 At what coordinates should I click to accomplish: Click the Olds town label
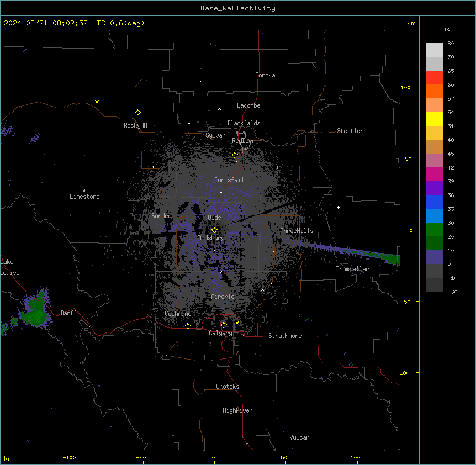tap(214, 218)
